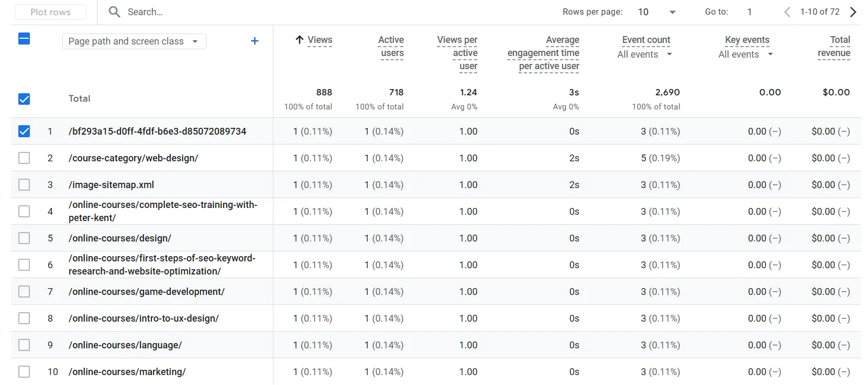Image resolution: width=868 pixels, height=385 pixels.
Task: Select the /image-sitemap.xml row checkbox
Action: click(24, 185)
